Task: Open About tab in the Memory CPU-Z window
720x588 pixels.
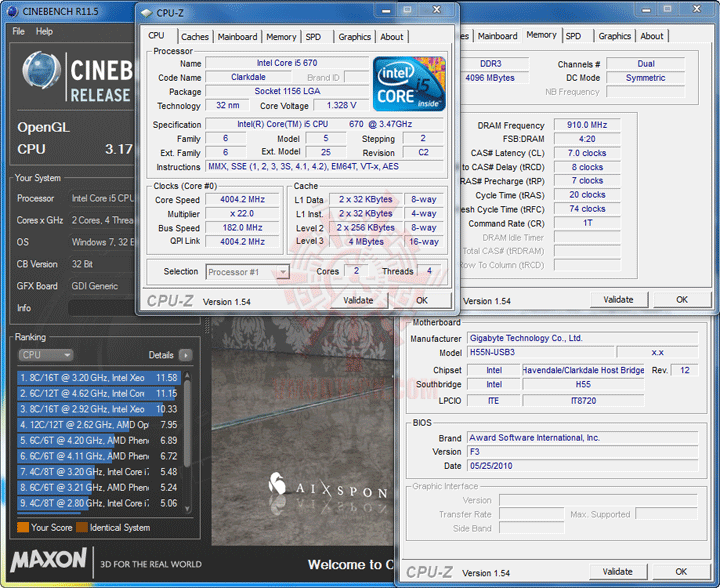Action: click(x=652, y=36)
